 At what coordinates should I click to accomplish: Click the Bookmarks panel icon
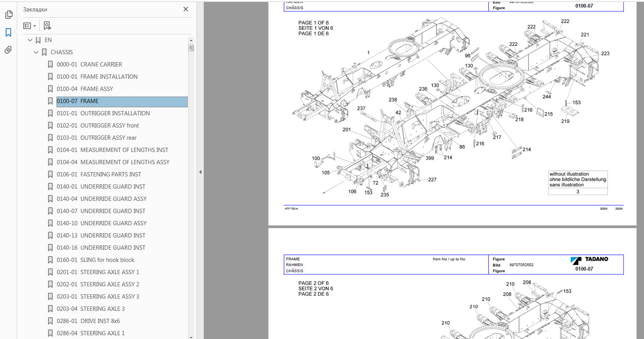[8, 32]
